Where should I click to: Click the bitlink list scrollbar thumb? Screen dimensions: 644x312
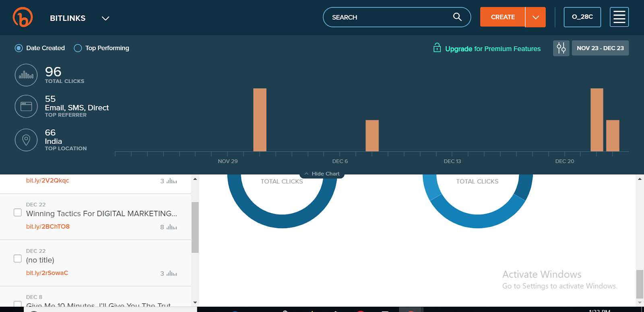(195, 227)
